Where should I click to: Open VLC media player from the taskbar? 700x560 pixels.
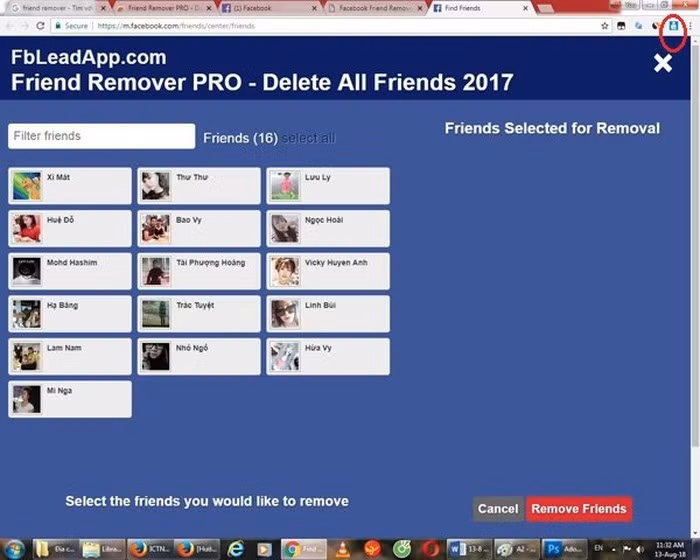click(341, 548)
